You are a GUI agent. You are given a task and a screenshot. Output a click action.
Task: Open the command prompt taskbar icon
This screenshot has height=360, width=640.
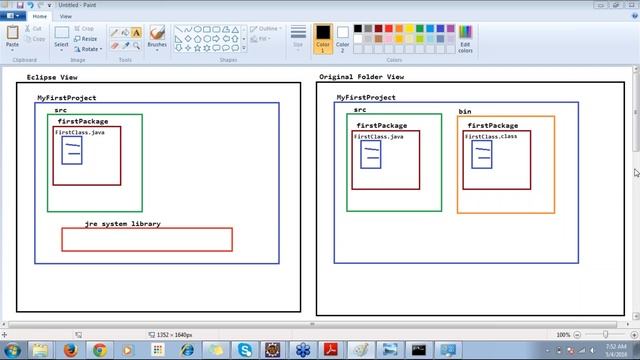(419, 350)
